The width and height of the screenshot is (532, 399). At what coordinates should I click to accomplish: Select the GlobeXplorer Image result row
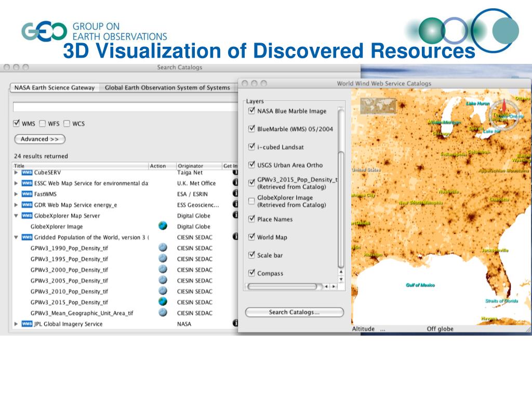pyautogui.click(x=126, y=227)
